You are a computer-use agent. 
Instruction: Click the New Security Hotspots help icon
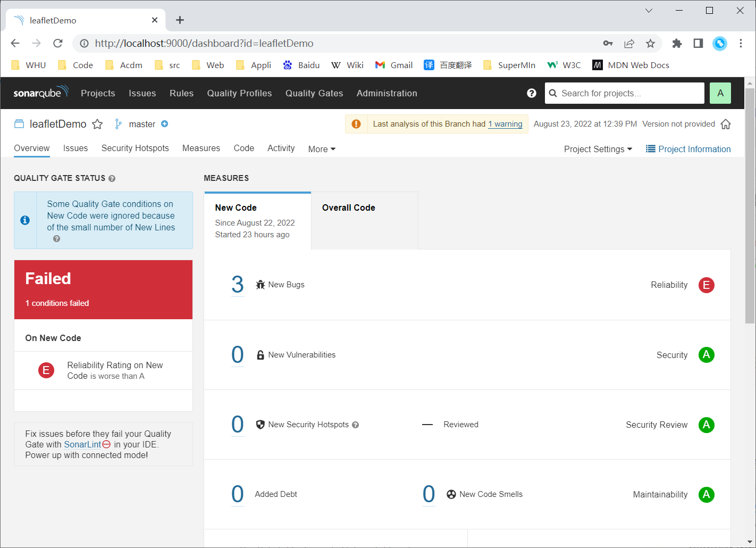coord(356,425)
